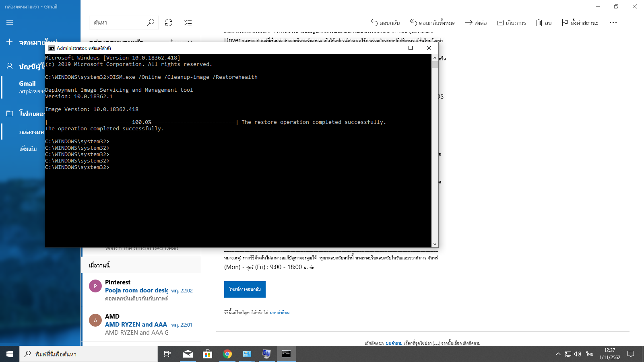Open the taskbar clock and date
Viewport: 644px width, 362px height.
610,354
